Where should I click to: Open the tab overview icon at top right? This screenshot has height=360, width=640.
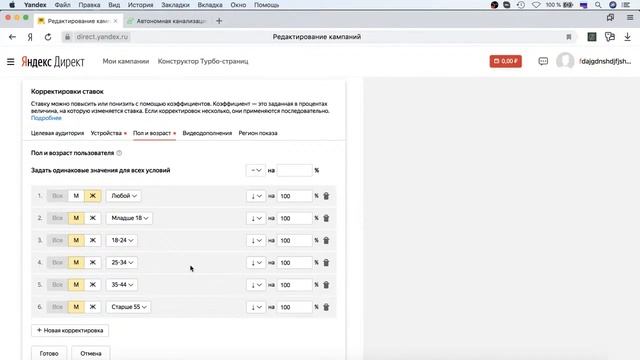[610, 18]
